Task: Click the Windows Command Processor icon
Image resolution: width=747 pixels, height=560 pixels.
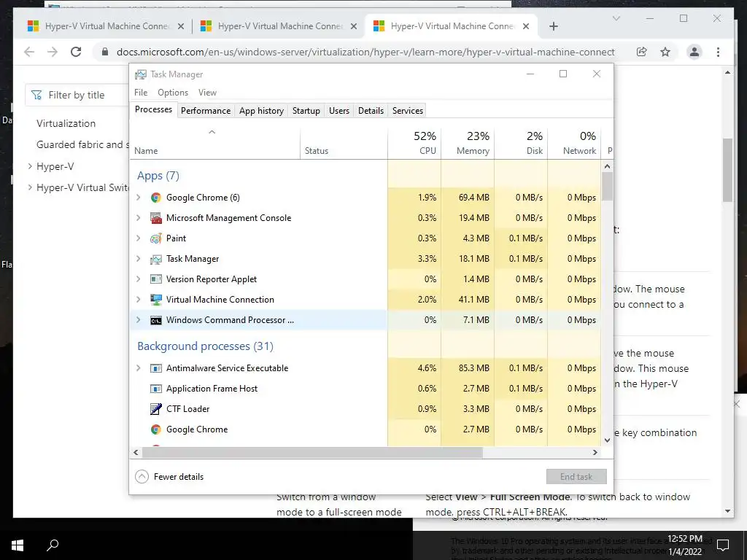Action: coord(156,321)
